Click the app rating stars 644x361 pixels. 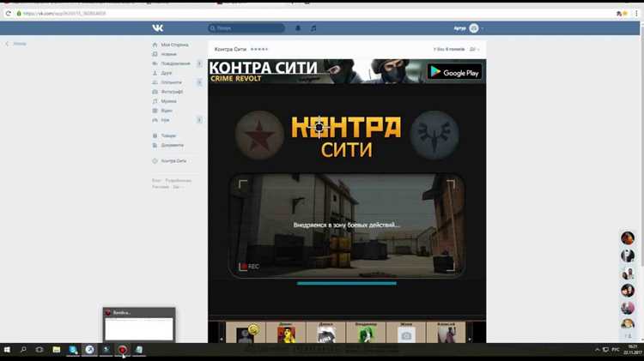click(259, 49)
